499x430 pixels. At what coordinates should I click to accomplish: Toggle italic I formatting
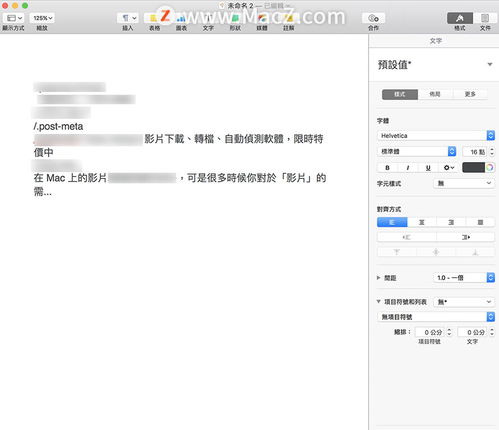(x=408, y=168)
